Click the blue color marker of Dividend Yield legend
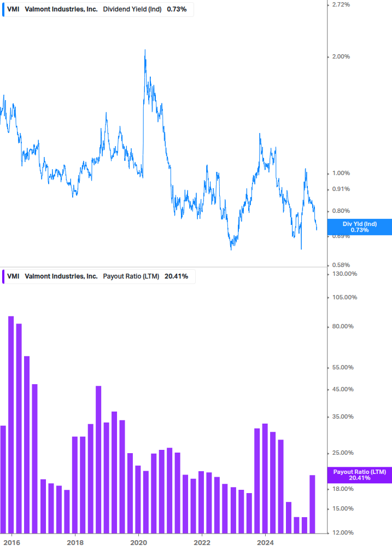Image resolution: width=392 pixels, height=550 pixels. [x=3, y=9]
